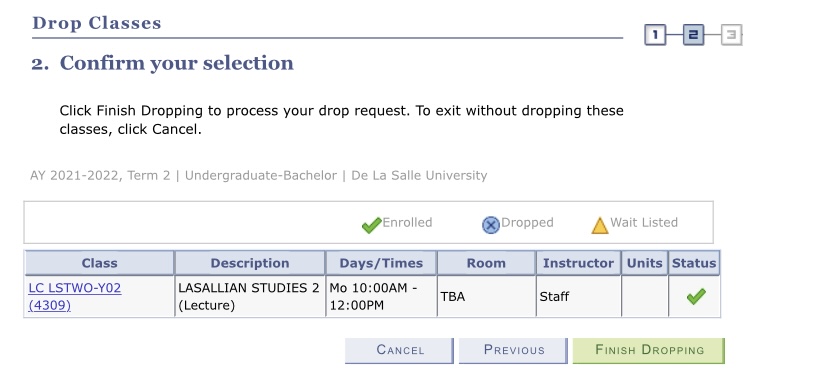Screen dimensions: 828x382
Task: Click the Instructor column header
Action: point(578,263)
